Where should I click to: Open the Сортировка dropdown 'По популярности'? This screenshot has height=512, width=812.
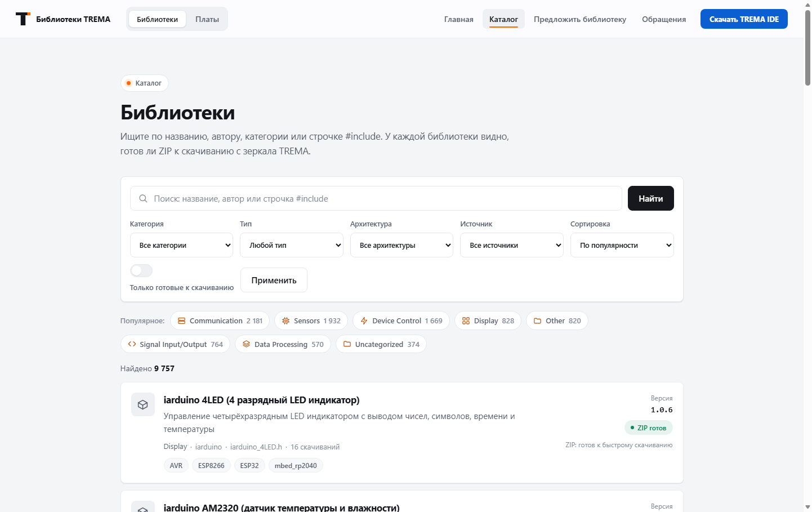[x=622, y=245]
